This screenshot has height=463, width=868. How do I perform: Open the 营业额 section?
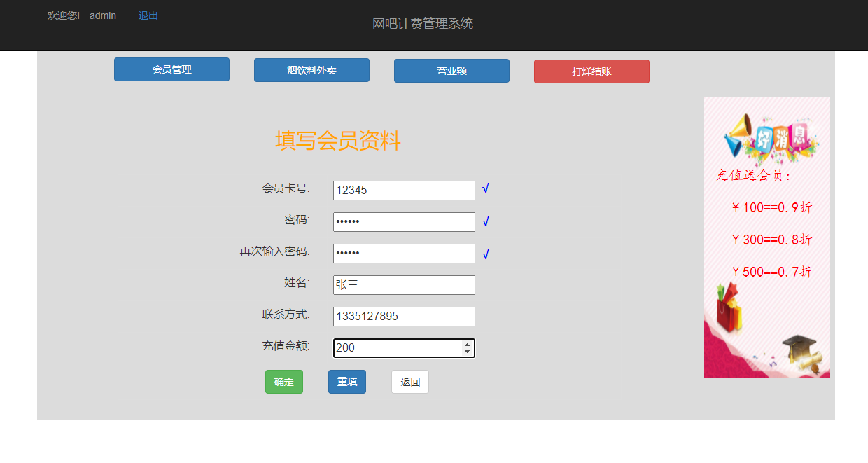tap(451, 70)
